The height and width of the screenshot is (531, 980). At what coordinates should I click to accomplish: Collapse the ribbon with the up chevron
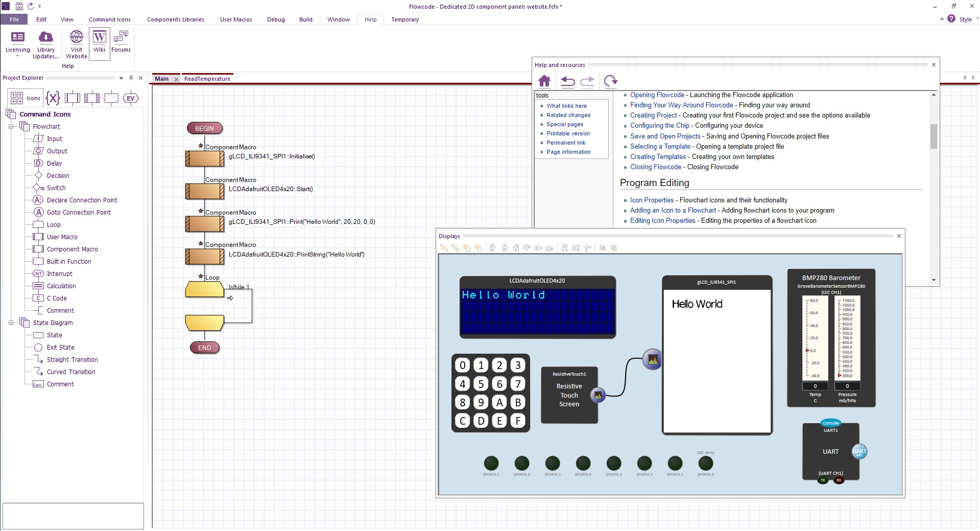tap(941, 19)
